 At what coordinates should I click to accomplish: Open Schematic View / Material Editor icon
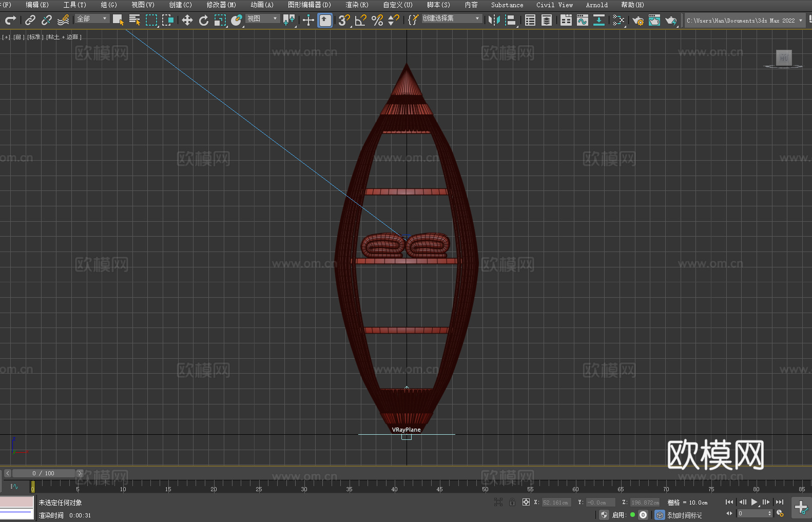[x=618, y=20]
